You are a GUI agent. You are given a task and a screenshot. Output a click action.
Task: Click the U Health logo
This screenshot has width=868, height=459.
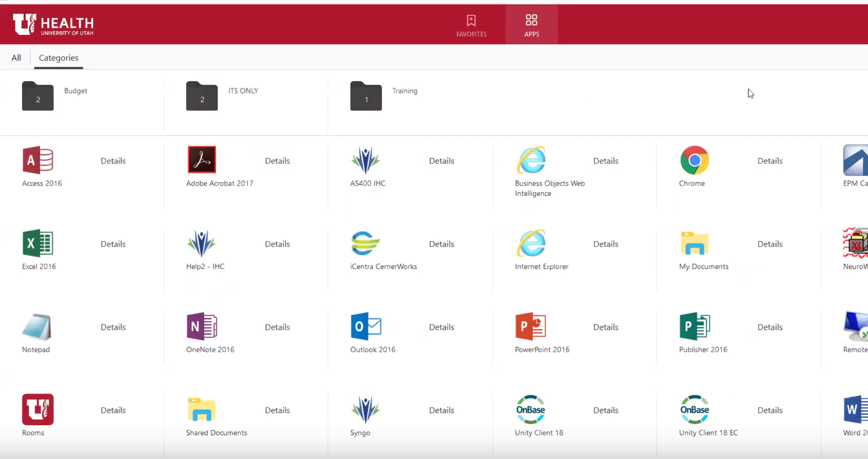(x=53, y=25)
